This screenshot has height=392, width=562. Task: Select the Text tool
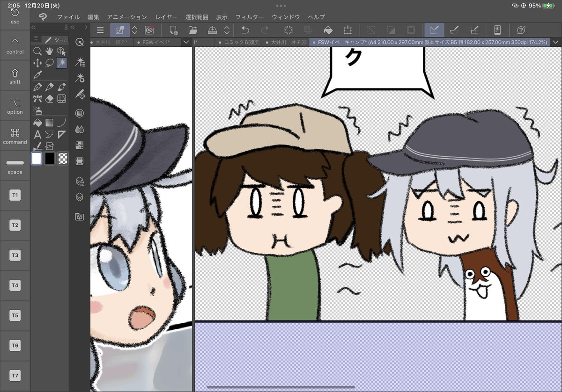pos(37,135)
